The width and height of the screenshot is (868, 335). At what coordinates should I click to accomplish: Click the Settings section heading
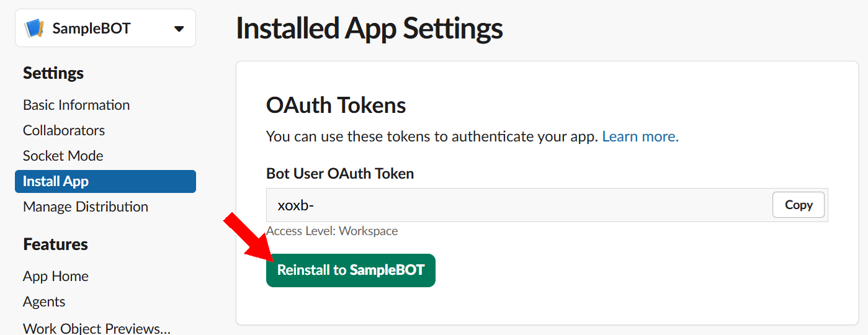[53, 73]
